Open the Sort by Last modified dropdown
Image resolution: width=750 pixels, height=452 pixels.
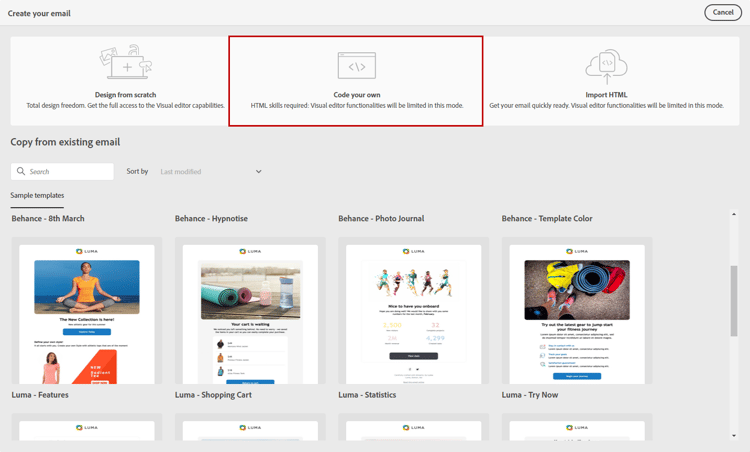click(210, 171)
